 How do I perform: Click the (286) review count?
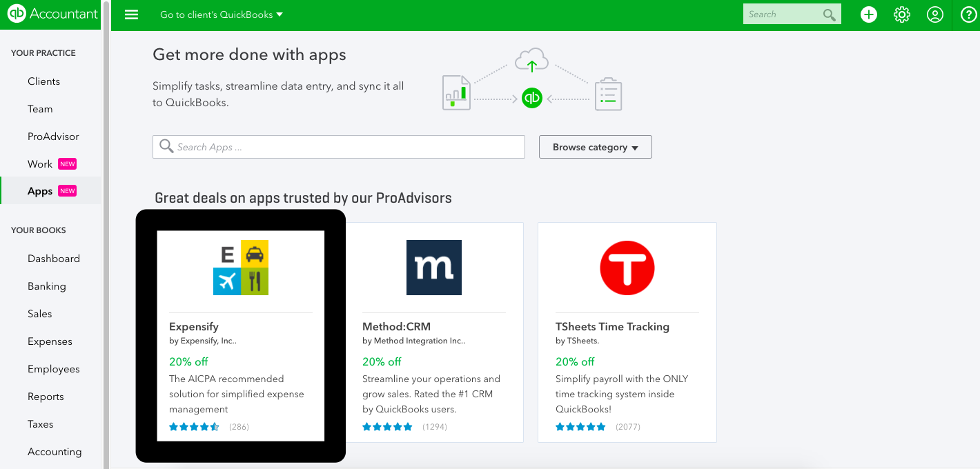click(239, 427)
